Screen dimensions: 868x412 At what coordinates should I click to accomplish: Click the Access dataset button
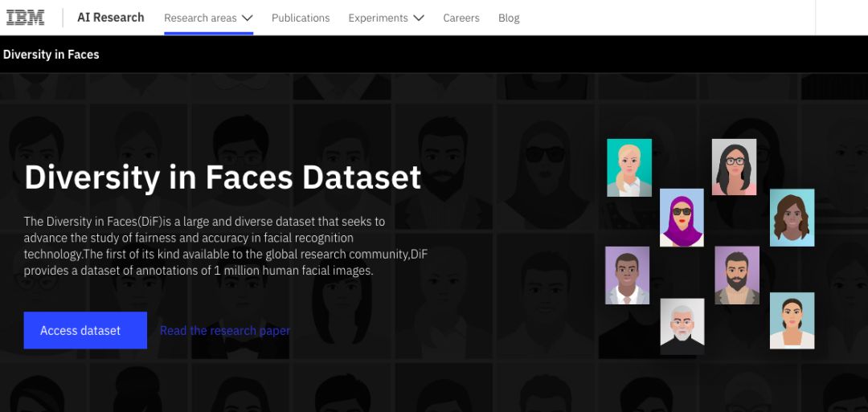(85, 330)
